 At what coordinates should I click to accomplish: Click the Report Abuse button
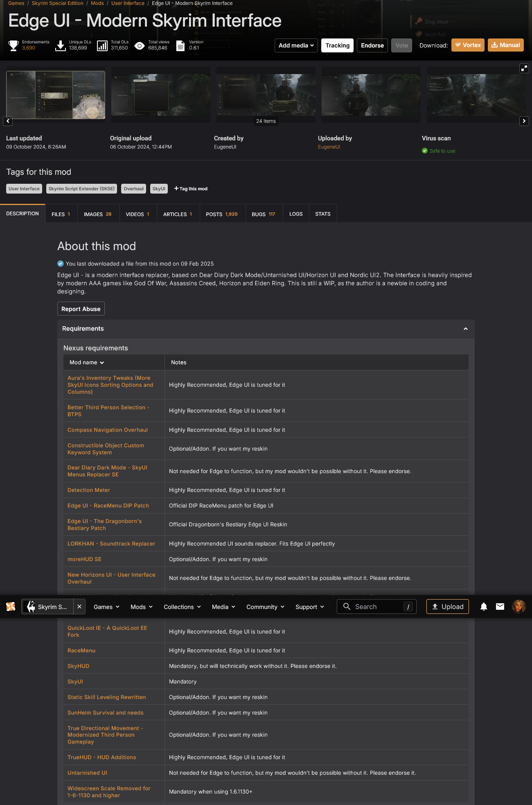coord(81,309)
